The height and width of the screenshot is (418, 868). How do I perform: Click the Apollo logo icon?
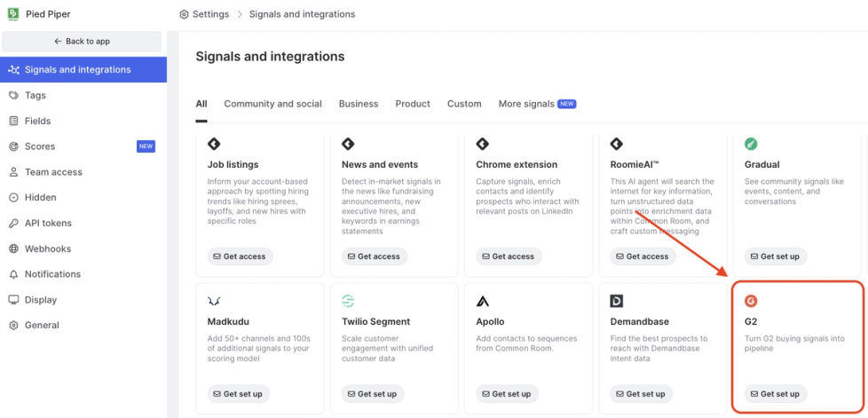[482, 302]
